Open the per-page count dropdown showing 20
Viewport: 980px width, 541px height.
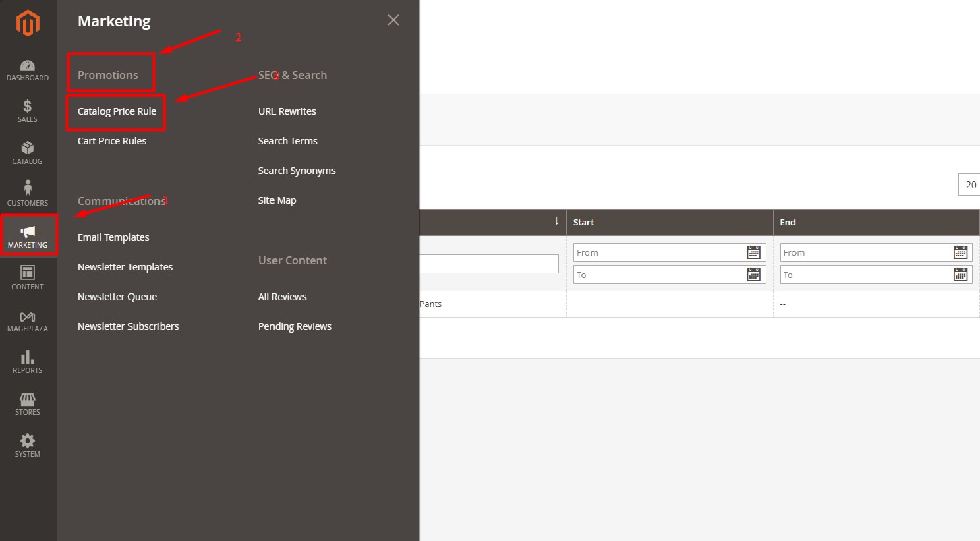tap(970, 185)
